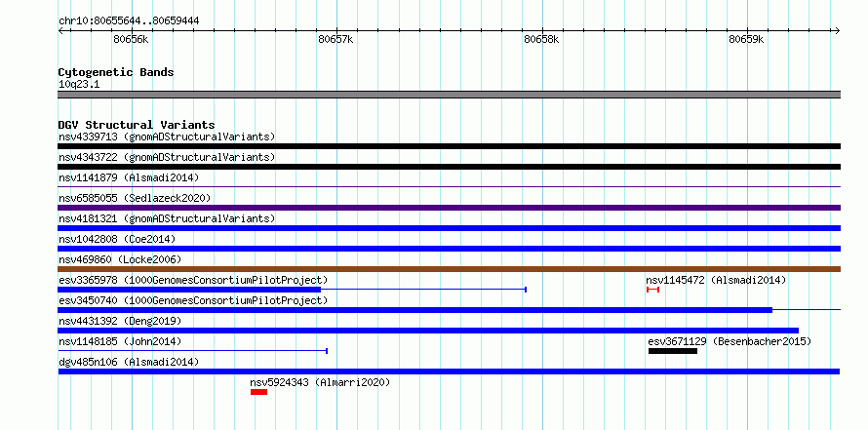Open nsv469860 (Locke2006) label
The height and width of the screenshot is (430, 868).
tap(120, 259)
